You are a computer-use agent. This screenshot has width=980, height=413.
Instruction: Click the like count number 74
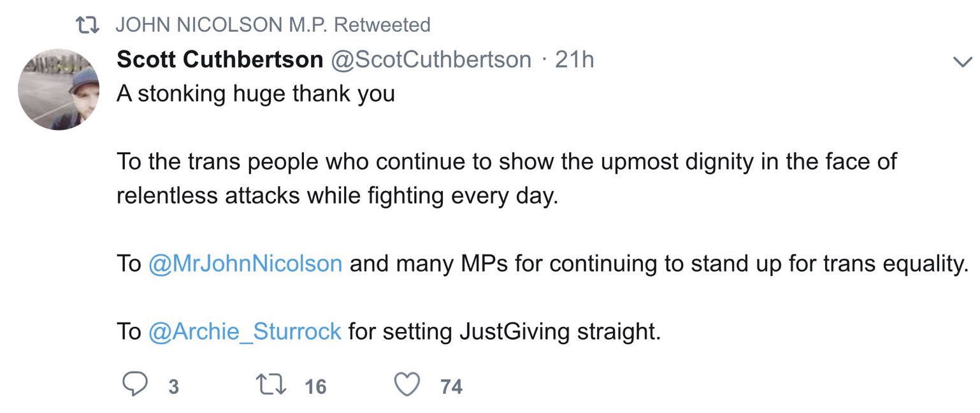(x=451, y=387)
